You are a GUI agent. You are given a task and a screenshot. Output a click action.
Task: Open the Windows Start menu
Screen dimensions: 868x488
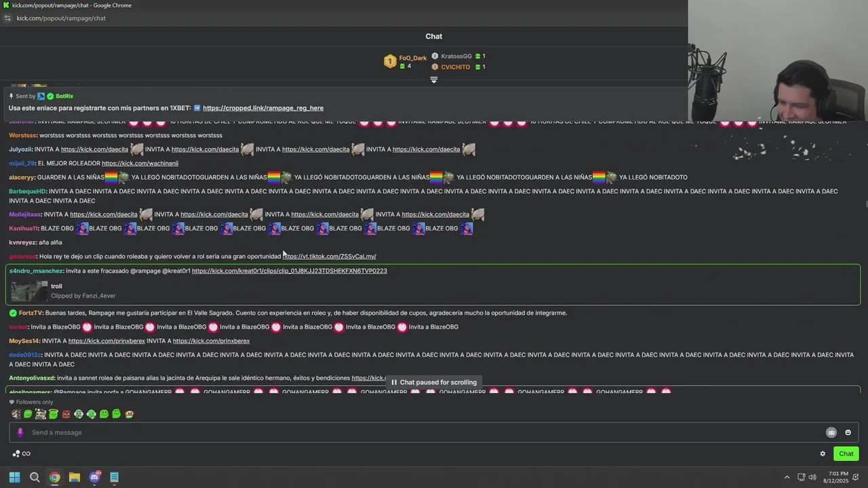click(14, 477)
